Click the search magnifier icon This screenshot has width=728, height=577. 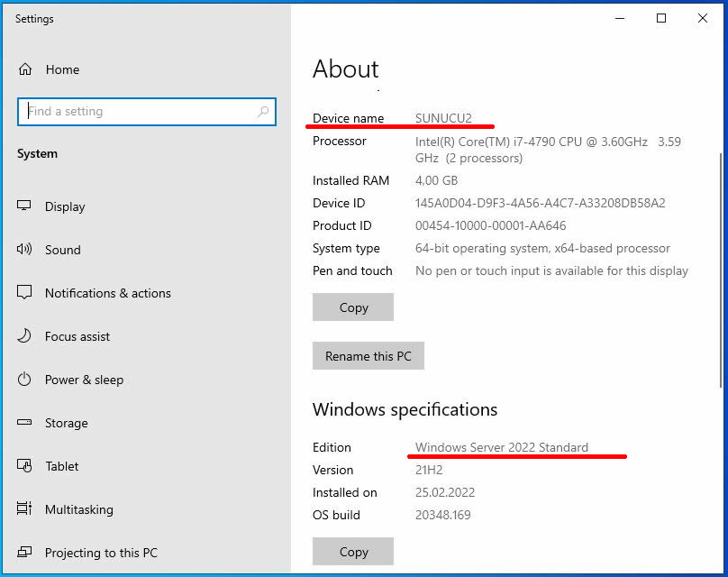point(263,112)
